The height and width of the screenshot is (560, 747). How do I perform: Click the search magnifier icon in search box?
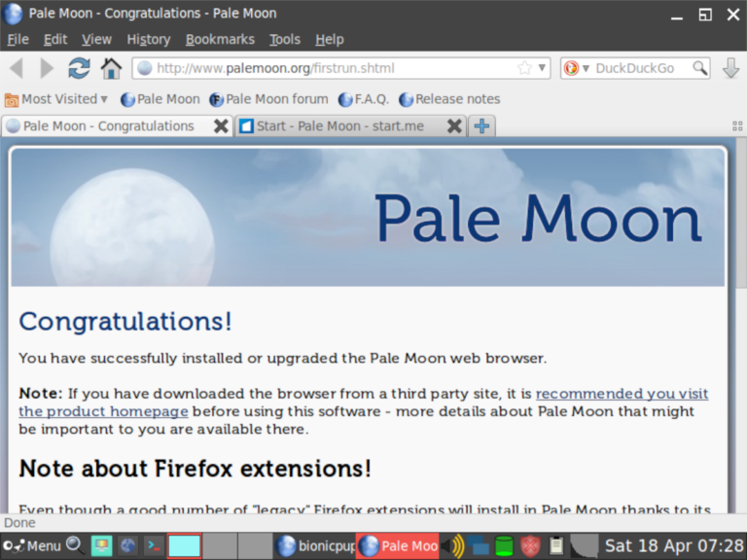[699, 68]
